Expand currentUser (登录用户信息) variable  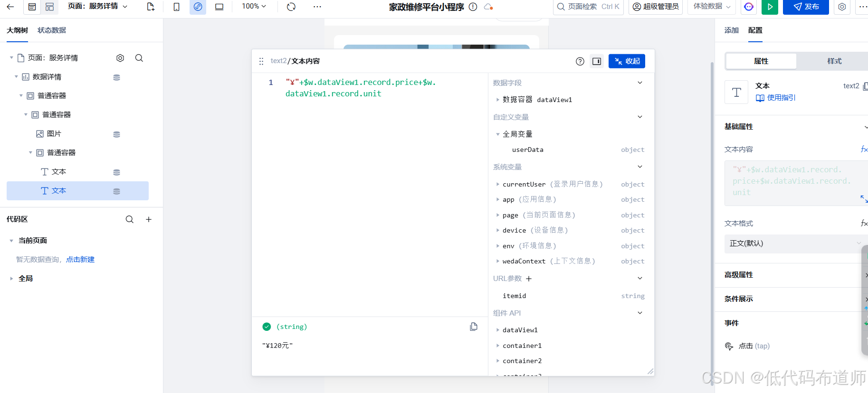tap(497, 184)
